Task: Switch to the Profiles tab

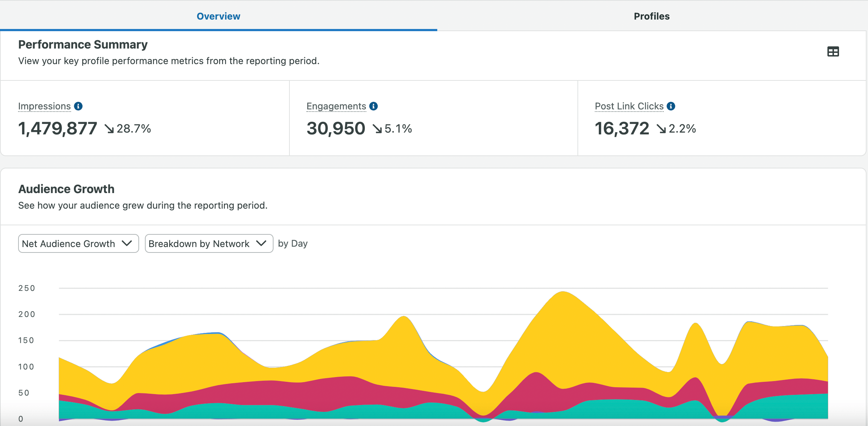Action: point(651,16)
